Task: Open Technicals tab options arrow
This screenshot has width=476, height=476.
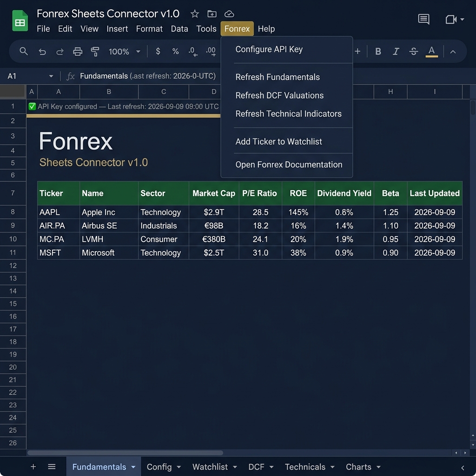Action: pos(332,467)
